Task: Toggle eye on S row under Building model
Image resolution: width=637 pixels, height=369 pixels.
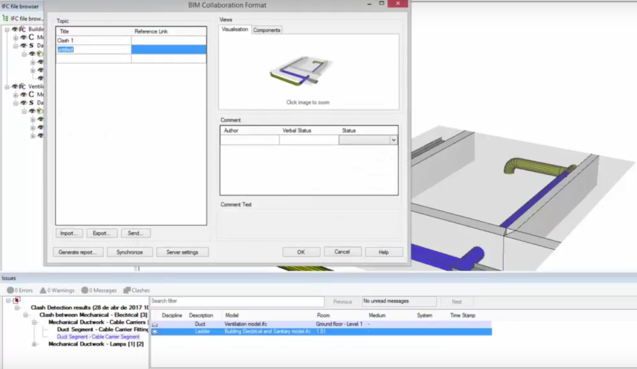Action: coord(23,46)
